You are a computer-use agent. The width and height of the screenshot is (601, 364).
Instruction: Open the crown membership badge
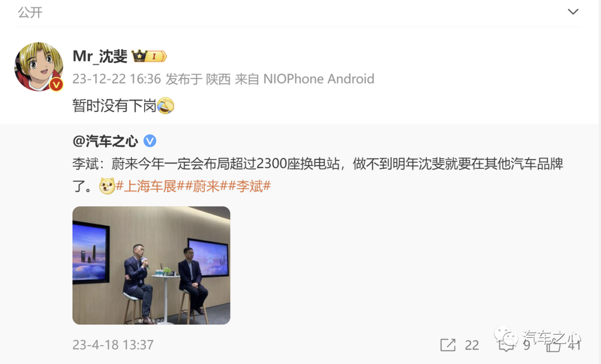pyautogui.click(x=149, y=56)
